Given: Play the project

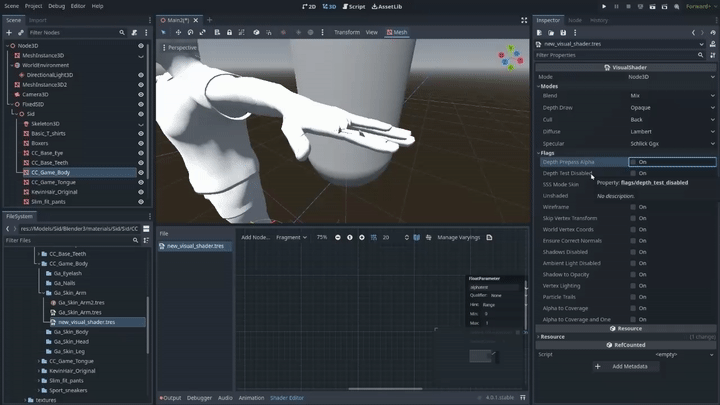Looking at the screenshot, I should coord(604,6).
